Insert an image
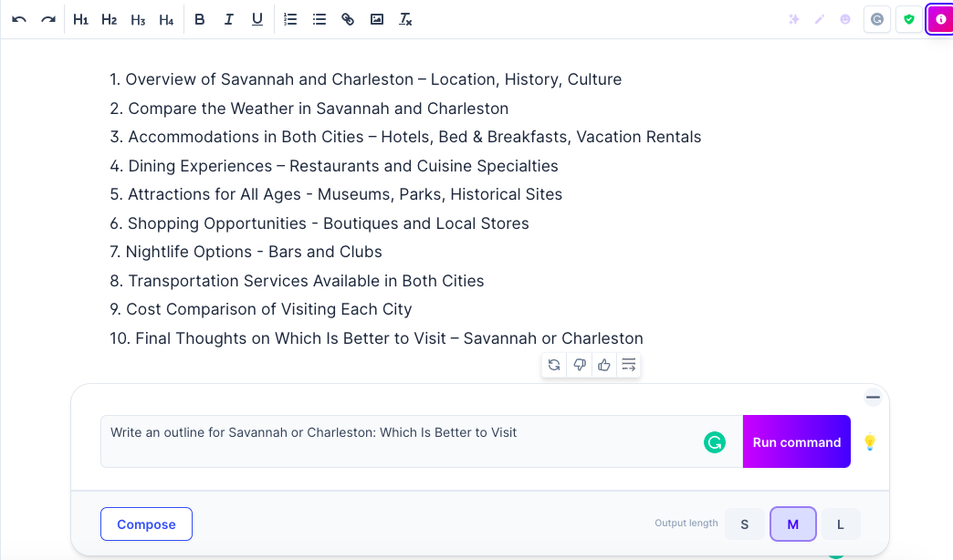Viewport: 953px width, 560px height. point(377,19)
